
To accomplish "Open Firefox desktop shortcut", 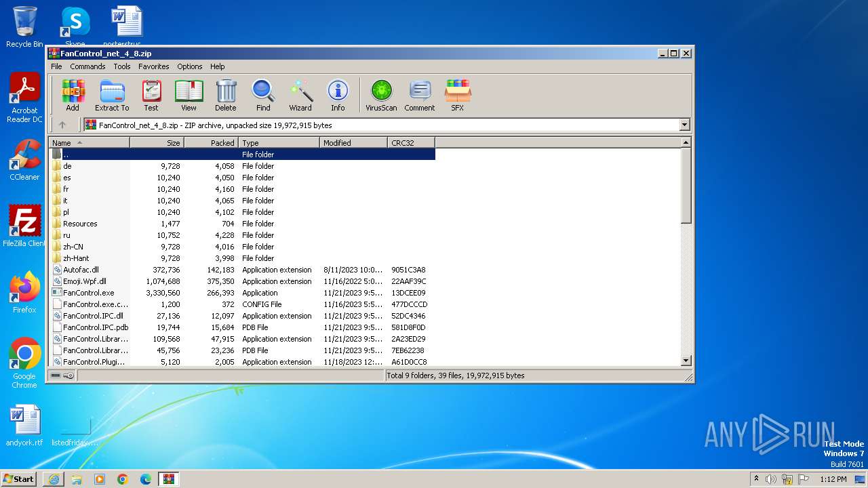I will click(24, 292).
